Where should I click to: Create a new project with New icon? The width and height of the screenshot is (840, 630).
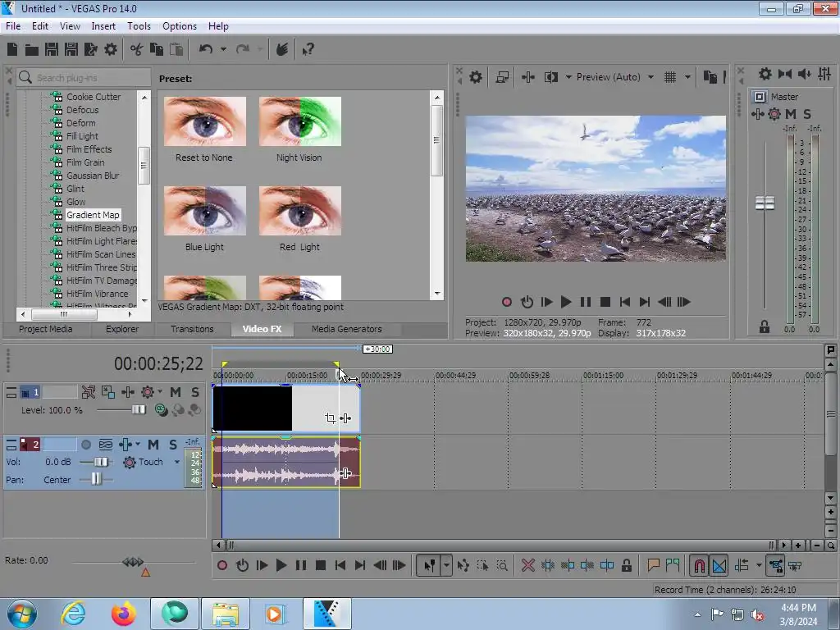(x=12, y=49)
